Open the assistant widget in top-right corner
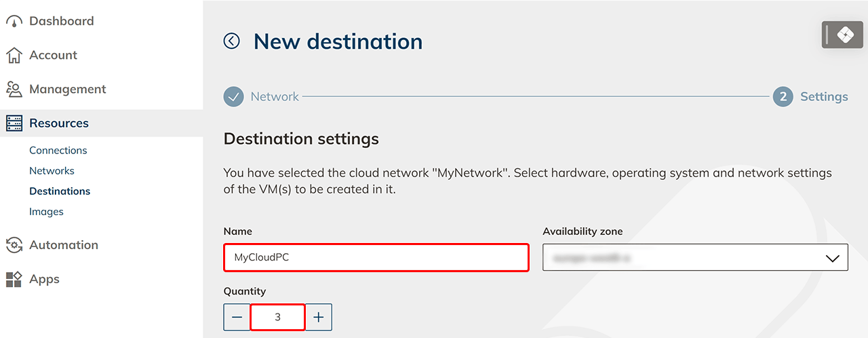This screenshot has height=338, width=868. (x=844, y=35)
